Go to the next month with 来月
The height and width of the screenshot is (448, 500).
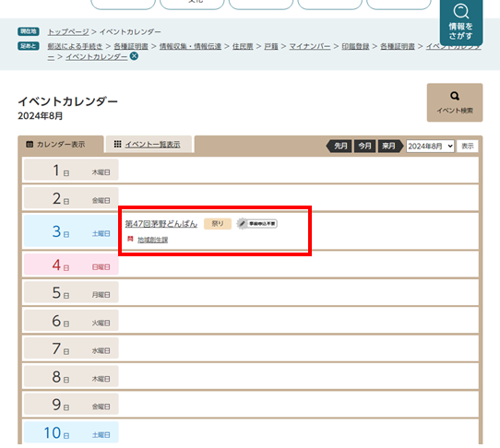tap(390, 146)
